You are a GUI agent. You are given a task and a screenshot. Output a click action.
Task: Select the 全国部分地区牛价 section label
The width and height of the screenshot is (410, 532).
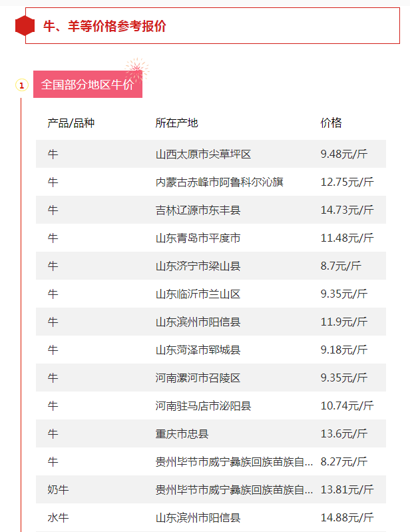click(x=87, y=85)
